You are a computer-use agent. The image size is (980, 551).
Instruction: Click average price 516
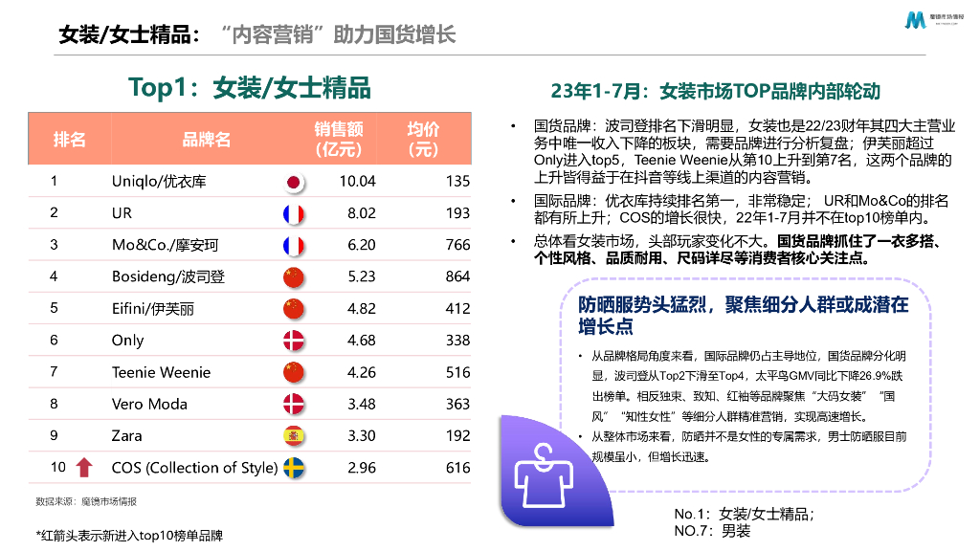click(458, 372)
